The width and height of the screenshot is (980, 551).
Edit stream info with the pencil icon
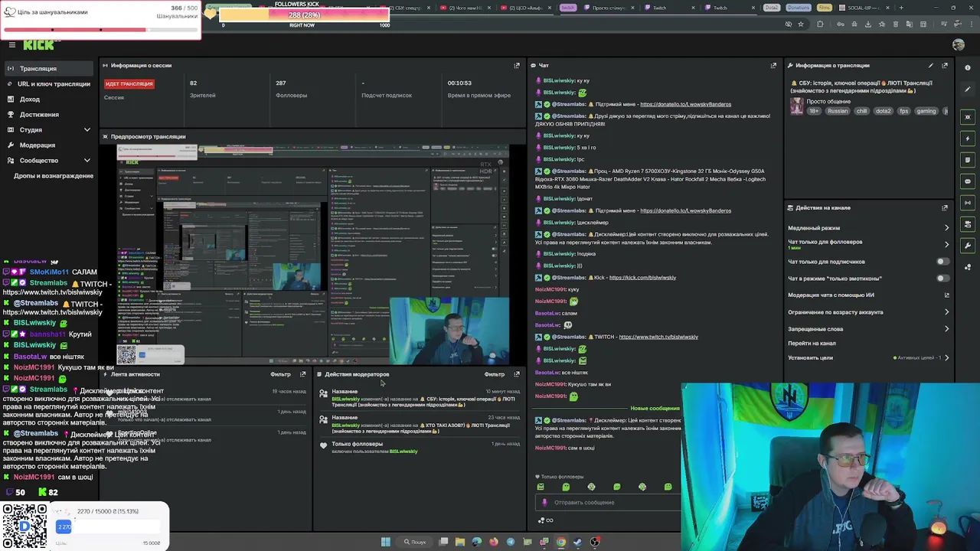[x=931, y=66]
